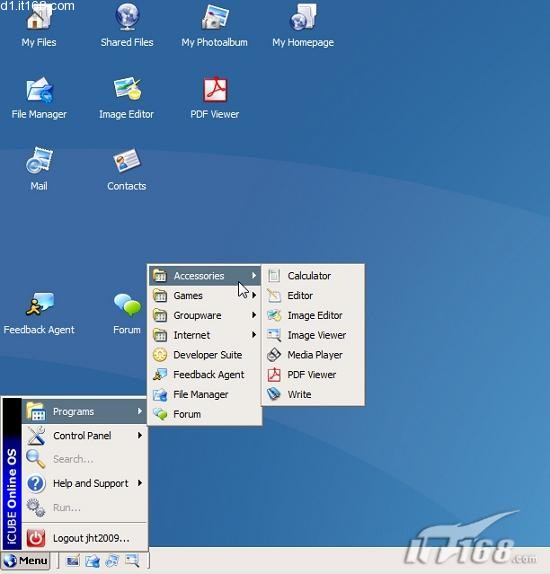Screen dimensions: 550x574
Task: Click the last quick-launch icon in the taskbar
Action: click(x=132, y=560)
